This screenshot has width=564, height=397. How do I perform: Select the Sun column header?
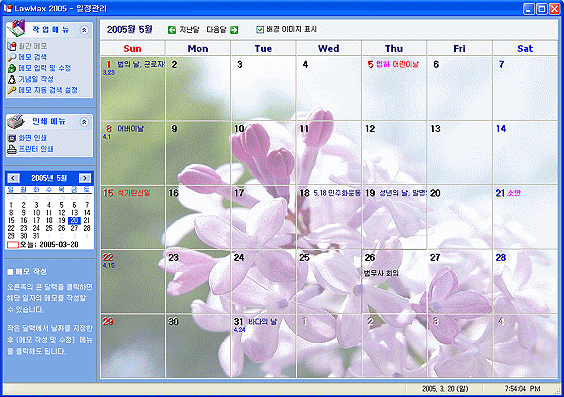coord(132,49)
